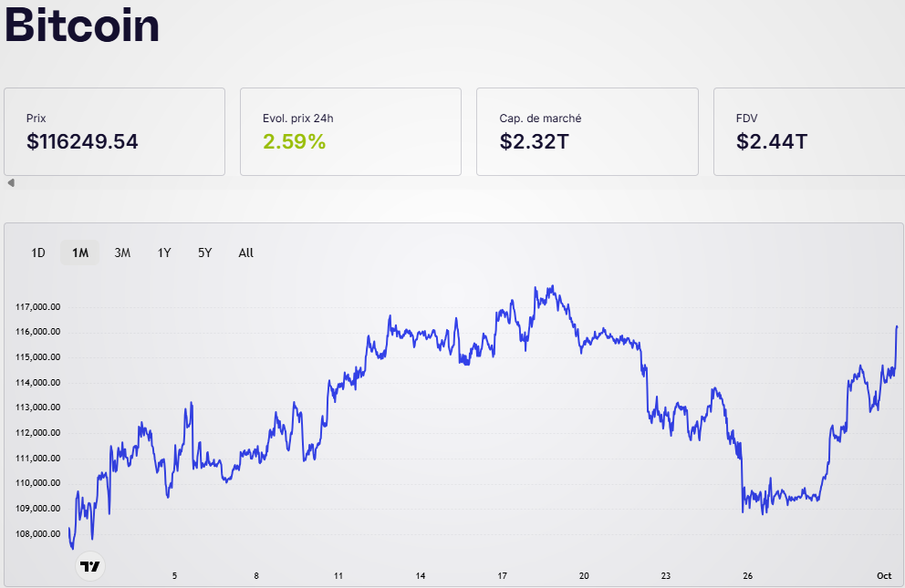Click the Oct date axis label
Viewport: 905px width, 588px height.
click(883, 576)
